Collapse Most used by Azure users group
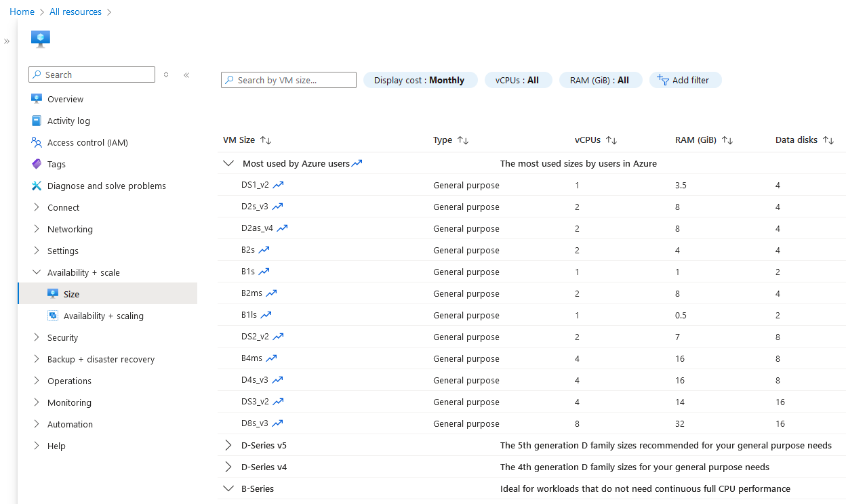The height and width of the screenshot is (504, 846). (228, 163)
